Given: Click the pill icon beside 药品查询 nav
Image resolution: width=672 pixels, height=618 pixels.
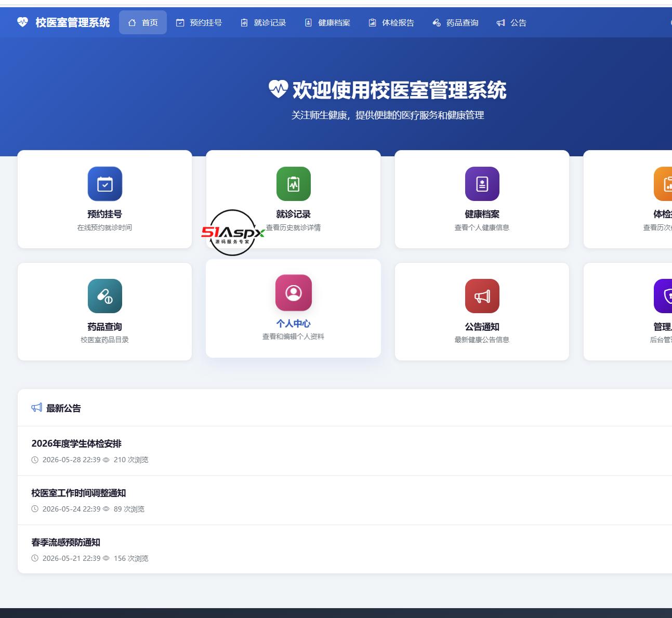Looking at the screenshot, I should tap(437, 22).
